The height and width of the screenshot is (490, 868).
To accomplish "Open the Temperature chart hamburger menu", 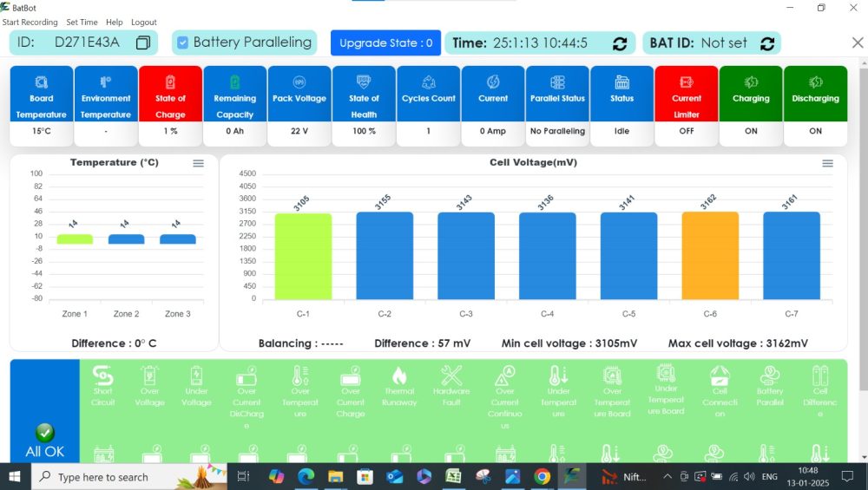I will click(198, 163).
